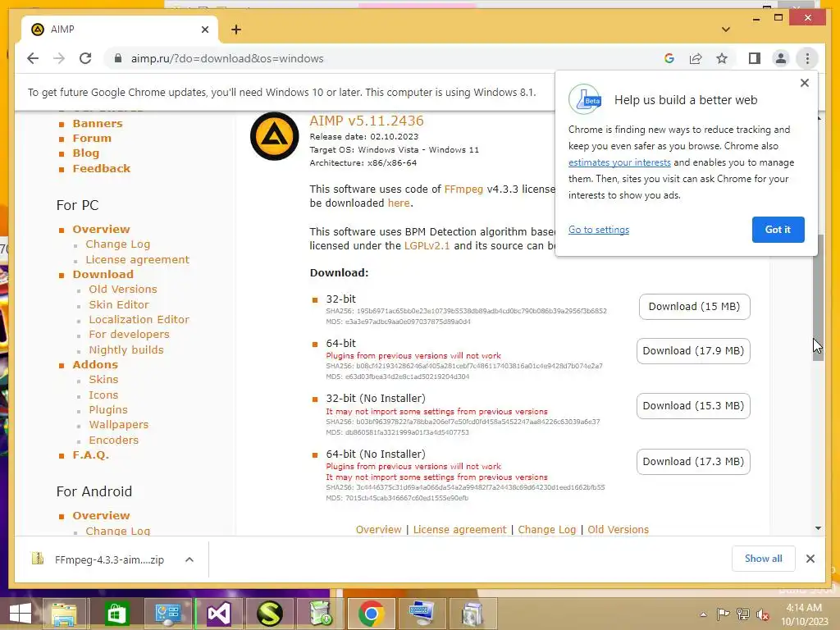Select Download in sidebar menu
This screenshot has height=630, width=840.
[103, 274]
